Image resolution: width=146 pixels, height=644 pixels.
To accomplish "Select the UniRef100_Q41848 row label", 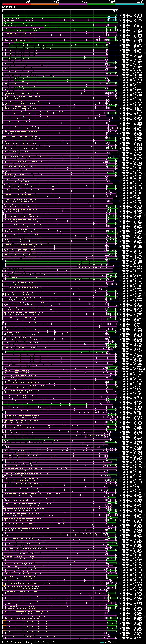I will point(131,118).
